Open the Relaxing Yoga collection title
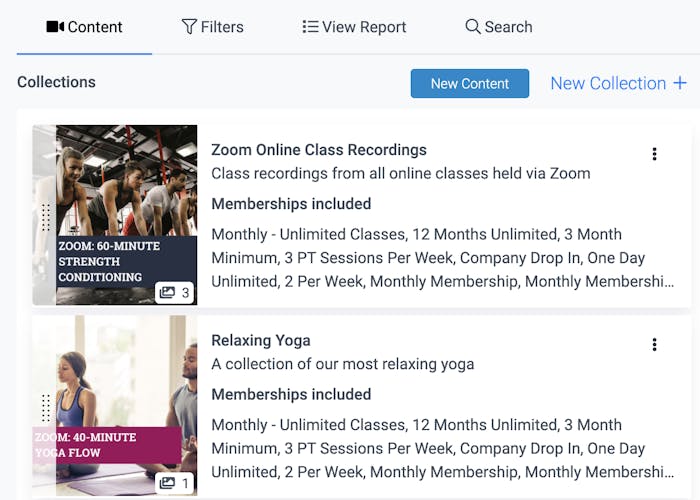 tap(261, 340)
